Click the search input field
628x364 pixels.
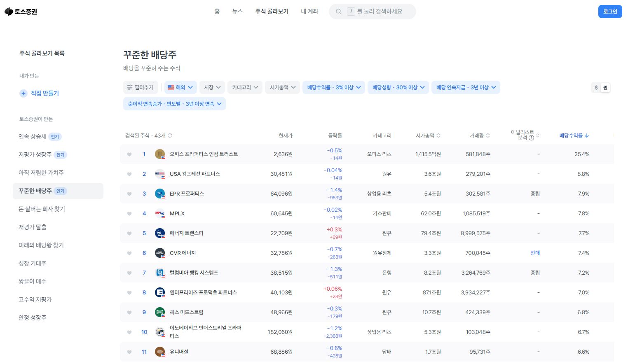point(373,12)
